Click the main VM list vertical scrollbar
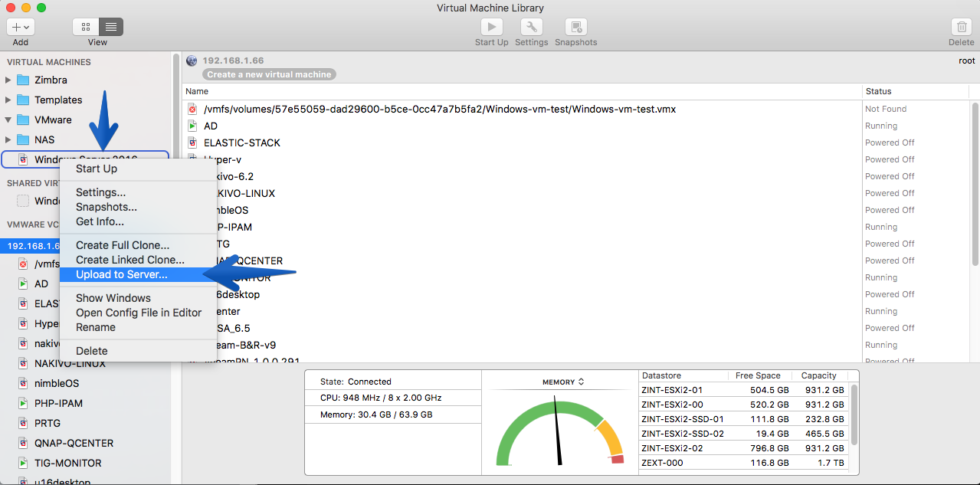The image size is (980, 485). pos(975,184)
